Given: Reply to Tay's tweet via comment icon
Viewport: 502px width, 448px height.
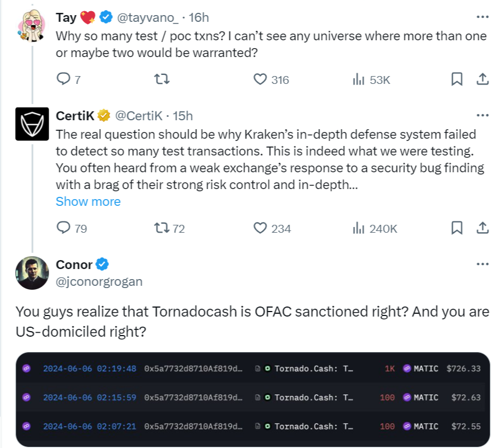Looking at the screenshot, I should [63, 79].
